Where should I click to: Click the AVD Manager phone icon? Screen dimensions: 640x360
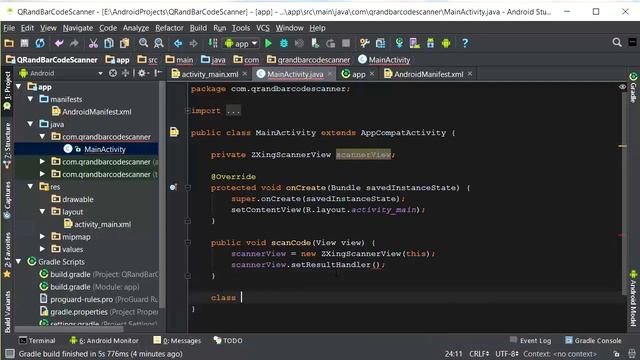415,43
